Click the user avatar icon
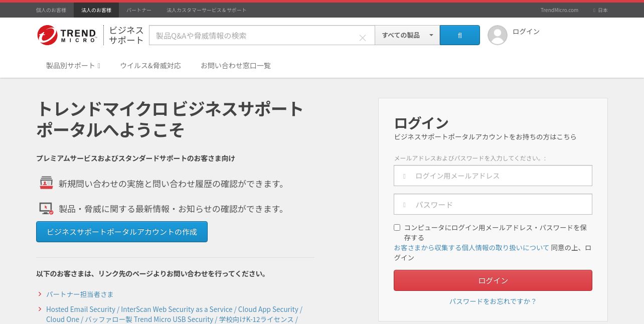The height and width of the screenshot is (324, 644). click(x=498, y=35)
